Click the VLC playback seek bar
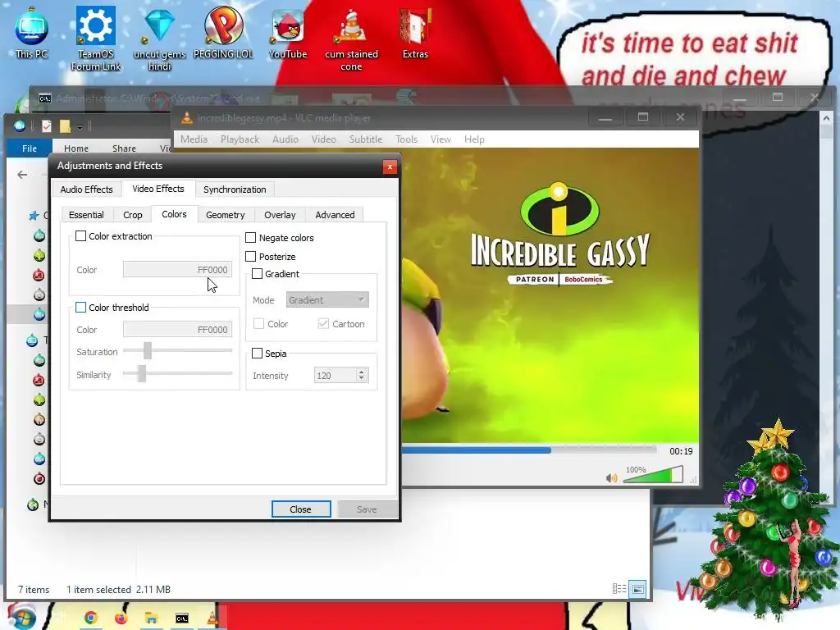 click(x=529, y=450)
